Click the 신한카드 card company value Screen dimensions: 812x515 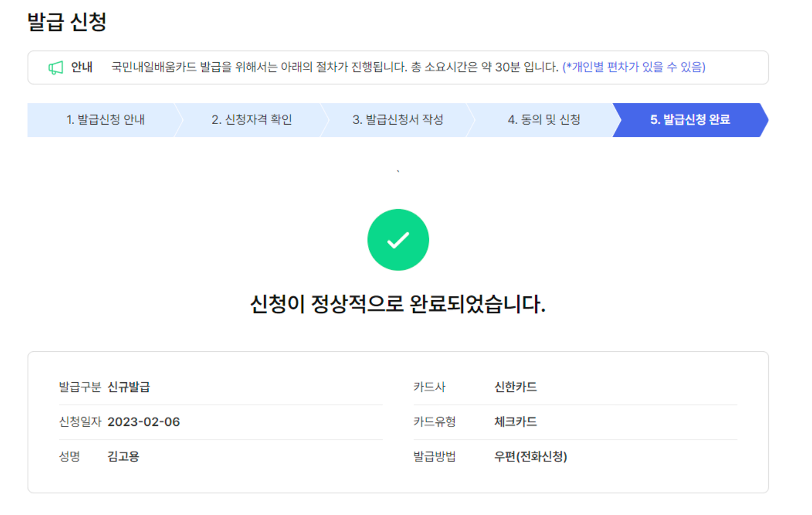pyautogui.click(x=515, y=387)
